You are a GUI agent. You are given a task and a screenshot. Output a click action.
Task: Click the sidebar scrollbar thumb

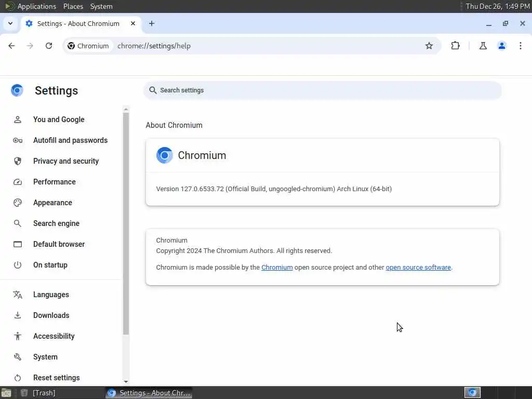click(126, 224)
